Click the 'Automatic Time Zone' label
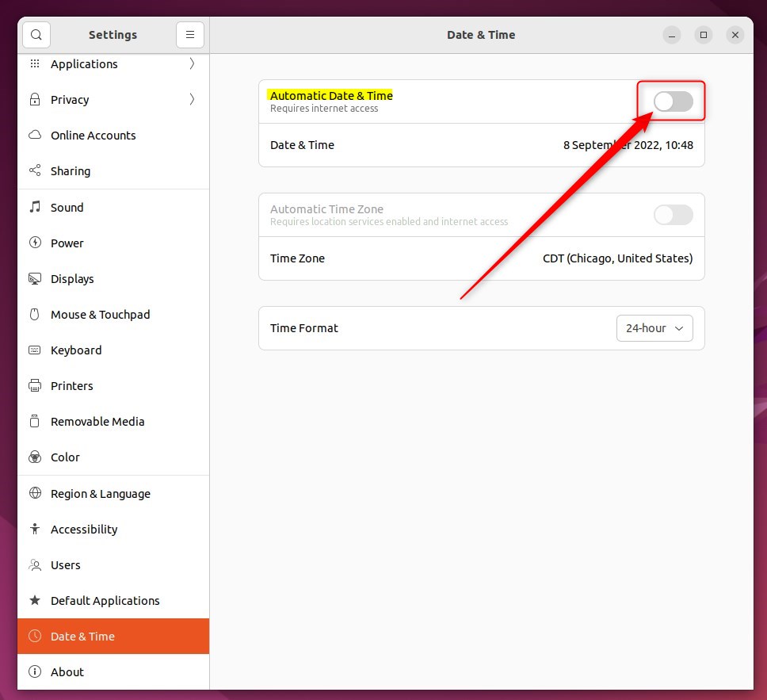Screen dimensions: 767x700 tap(326, 209)
